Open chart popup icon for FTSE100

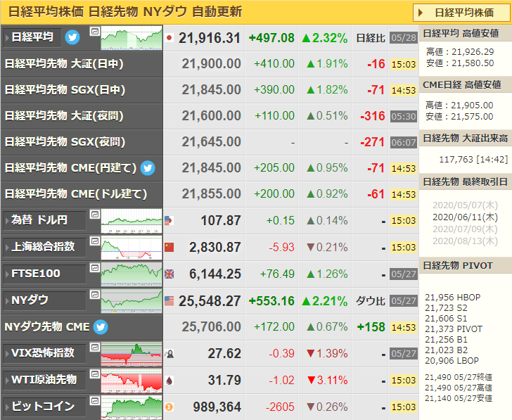pyautogui.click(x=95, y=268)
